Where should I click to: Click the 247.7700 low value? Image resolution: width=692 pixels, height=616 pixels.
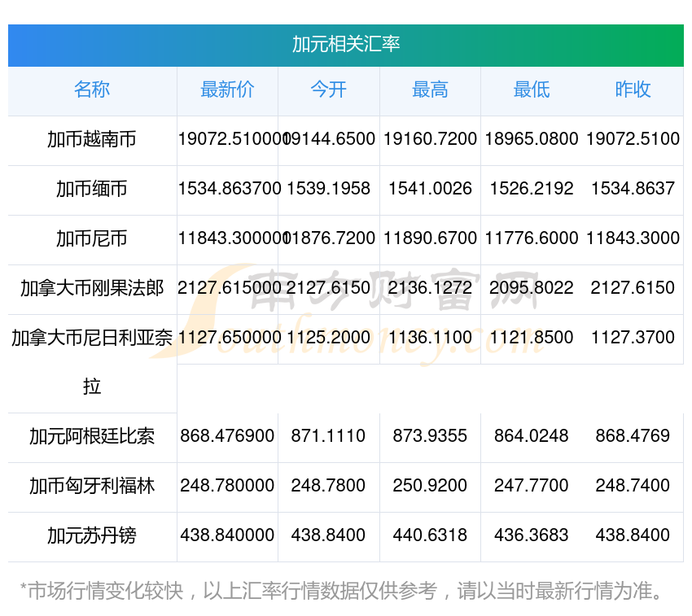[x=532, y=486]
